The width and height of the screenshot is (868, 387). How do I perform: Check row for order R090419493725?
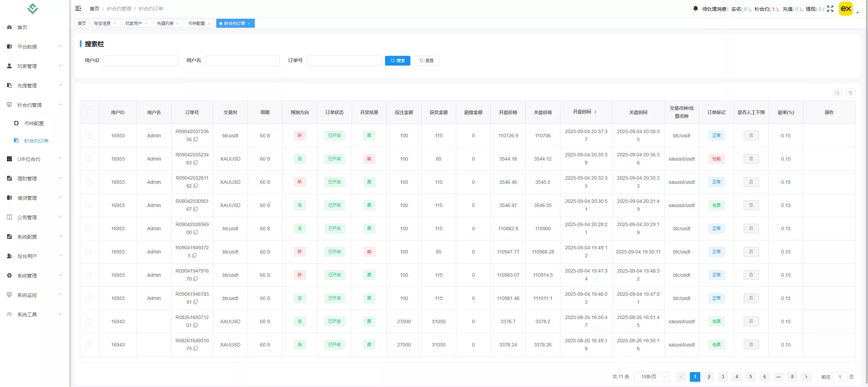pos(89,252)
